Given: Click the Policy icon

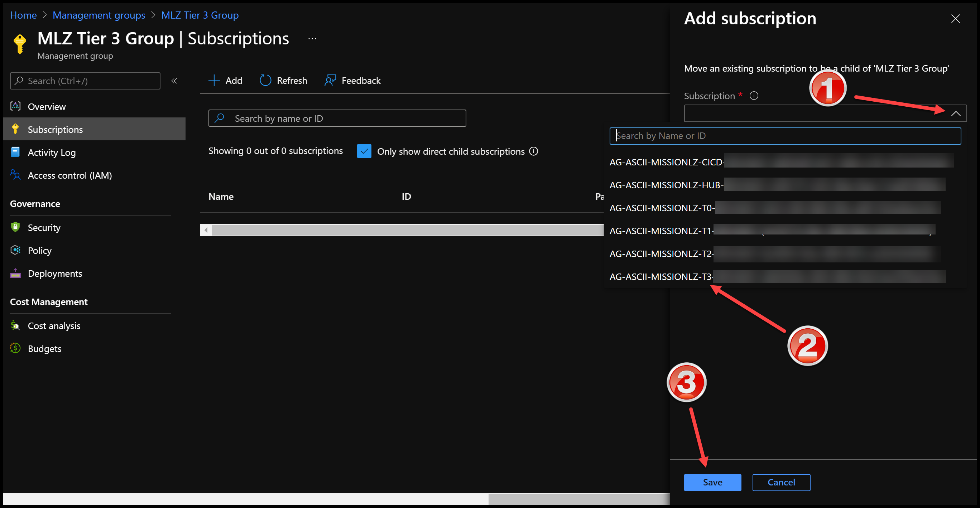Looking at the screenshot, I should tap(15, 250).
